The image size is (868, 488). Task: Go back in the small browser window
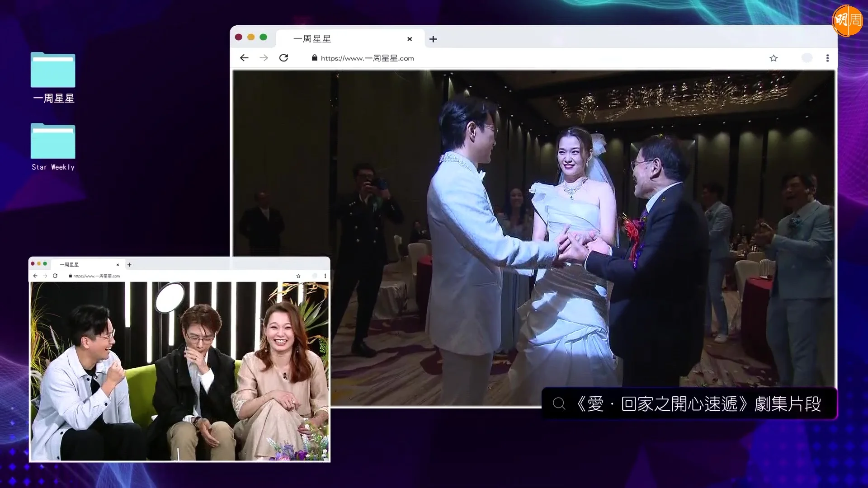pyautogui.click(x=35, y=276)
